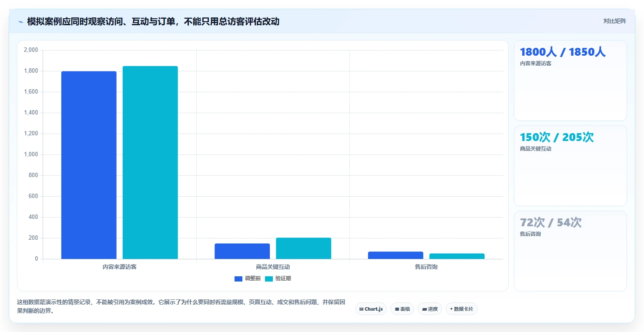Click the cyan 售后咨询 bar
The image size is (644, 332).
pyautogui.click(x=457, y=256)
